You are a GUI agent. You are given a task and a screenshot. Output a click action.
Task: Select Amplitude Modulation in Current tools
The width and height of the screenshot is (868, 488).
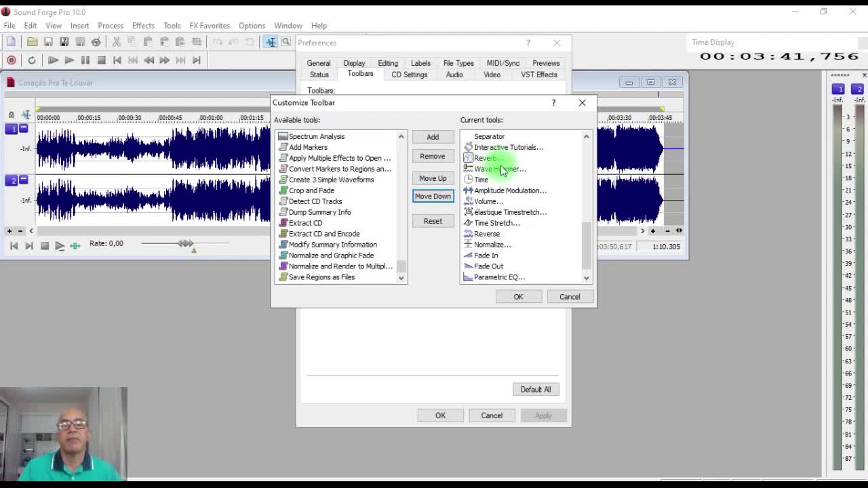point(505,190)
